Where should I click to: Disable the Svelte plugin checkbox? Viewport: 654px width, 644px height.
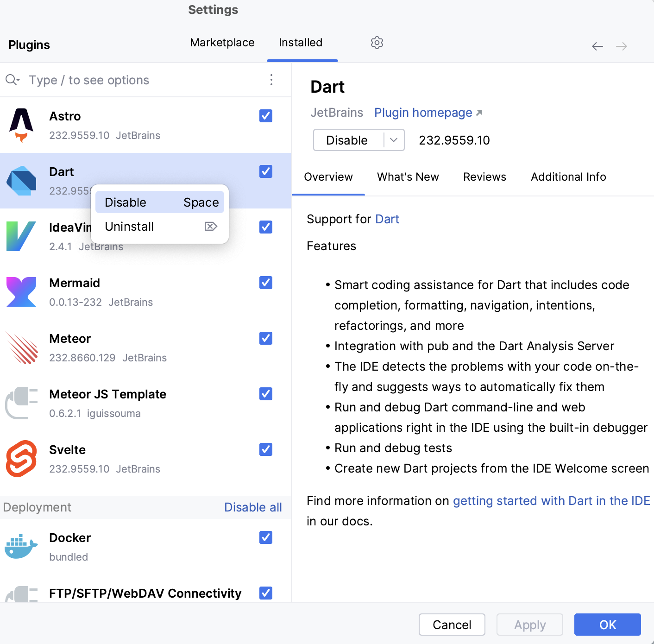[x=266, y=449]
